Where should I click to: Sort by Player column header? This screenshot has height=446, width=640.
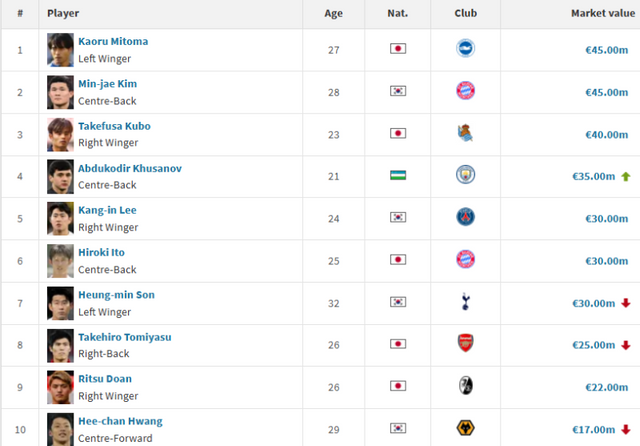63,14
